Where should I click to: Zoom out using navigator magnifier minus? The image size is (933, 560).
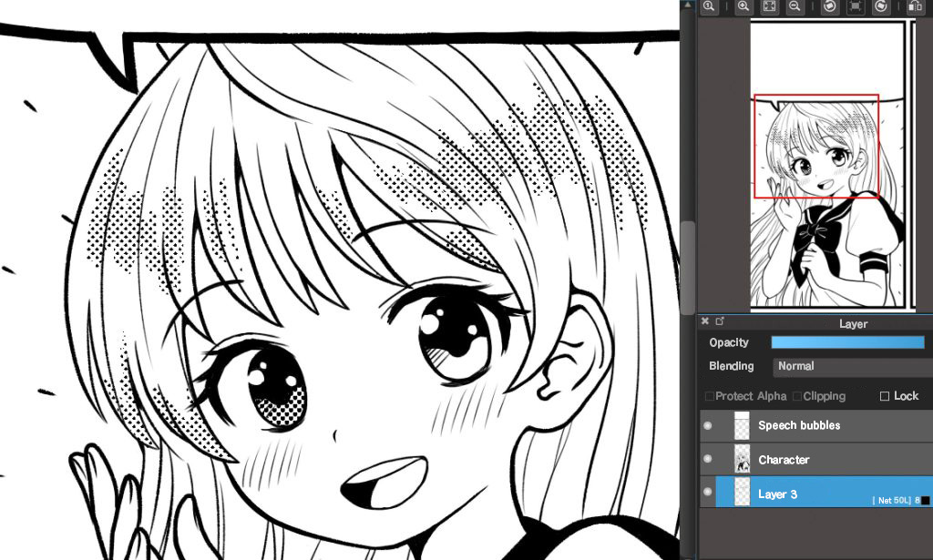click(795, 6)
